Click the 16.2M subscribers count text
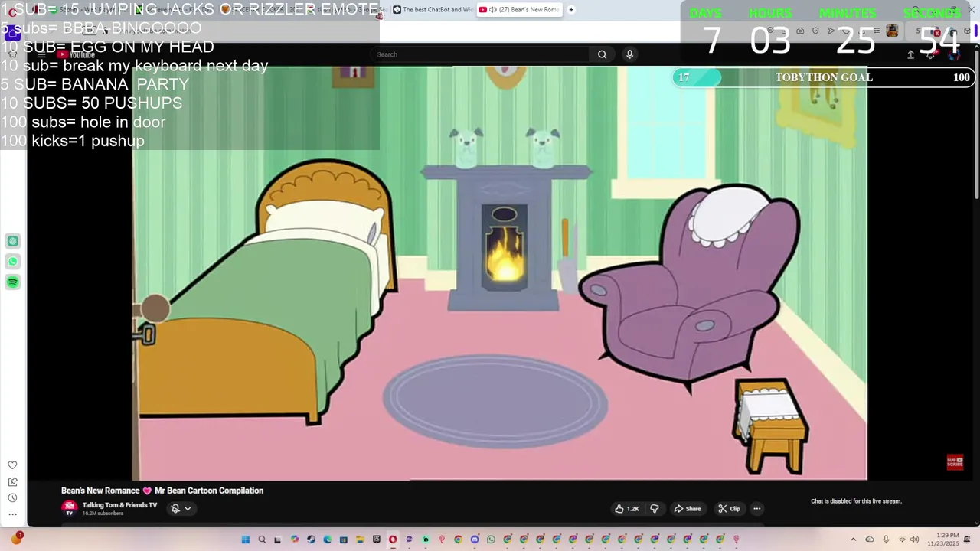Image resolution: width=980 pixels, height=551 pixels. pos(103,514)
